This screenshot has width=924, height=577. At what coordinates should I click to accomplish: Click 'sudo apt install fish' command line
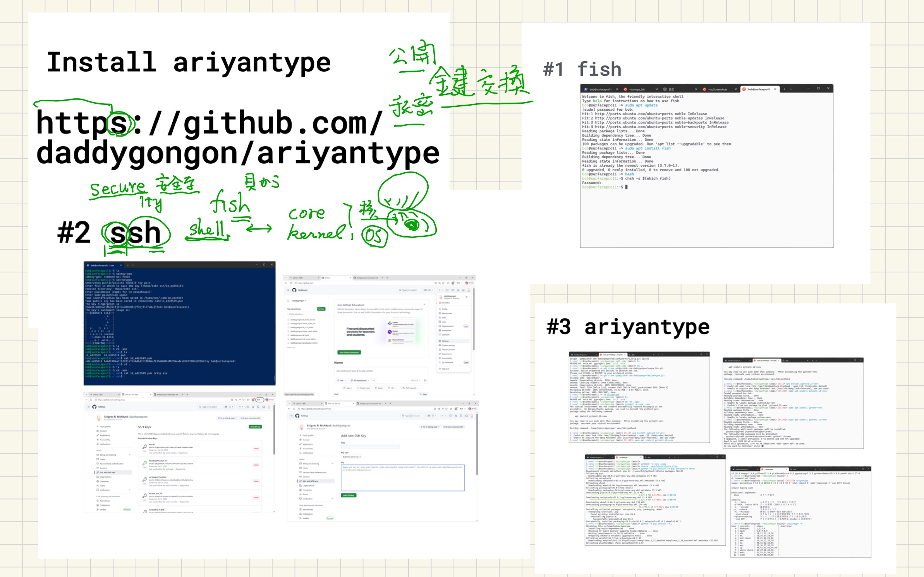click(x=647, y=148)
